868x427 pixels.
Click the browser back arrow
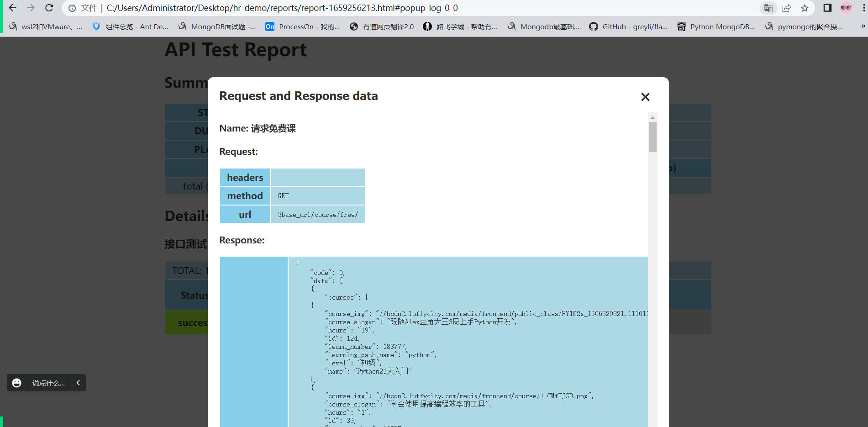pos(12,8)
